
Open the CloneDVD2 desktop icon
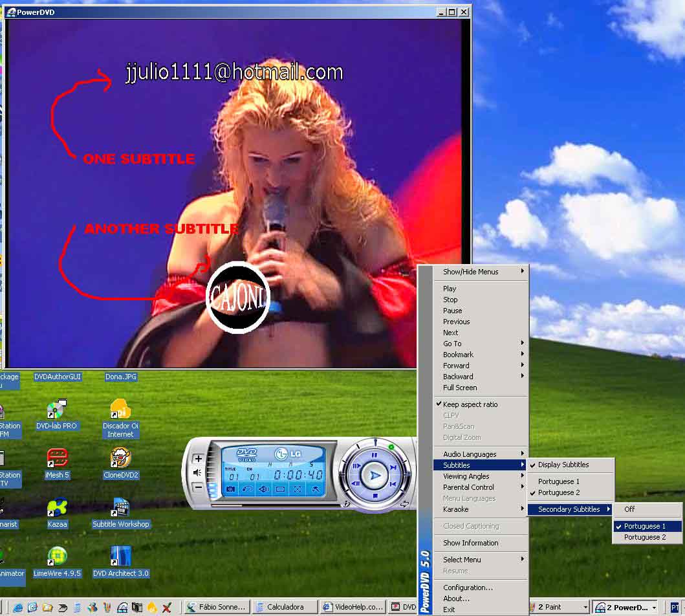tap(120, 463)
